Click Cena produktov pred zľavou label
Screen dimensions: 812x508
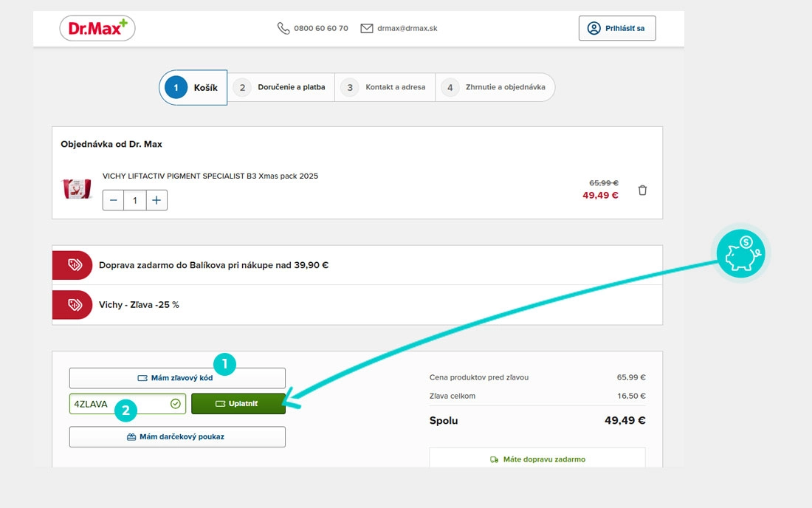tap(479, 377)
